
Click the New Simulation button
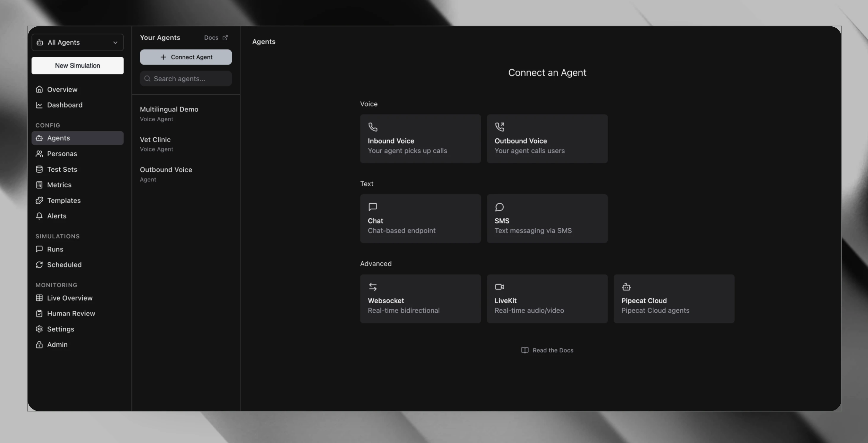pyautogui.click(x=77, y=65)
